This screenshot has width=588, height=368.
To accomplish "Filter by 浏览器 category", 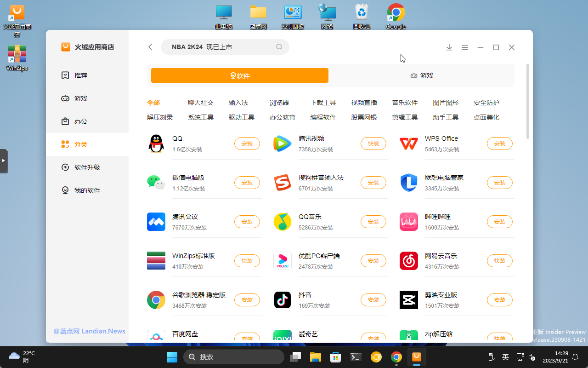I will pos(279,103).
